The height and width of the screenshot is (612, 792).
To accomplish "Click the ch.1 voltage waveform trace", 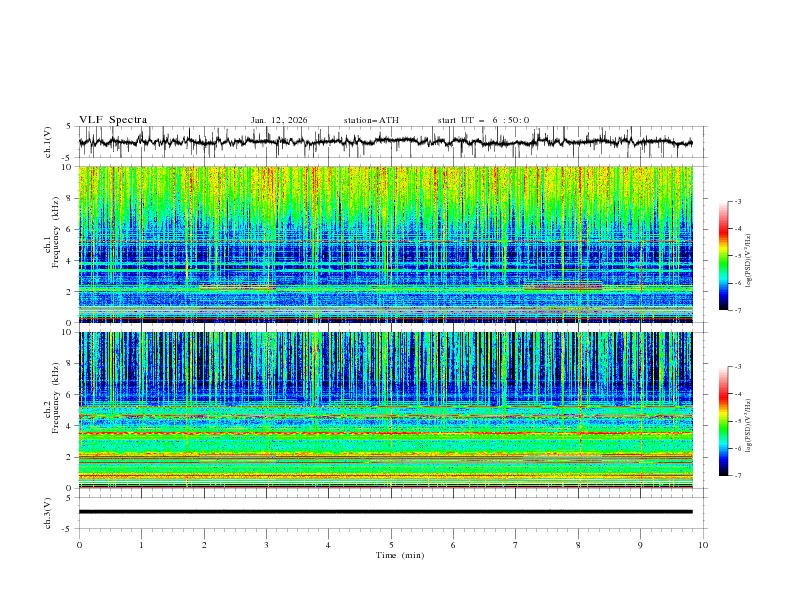I will [x=385, y=142].
